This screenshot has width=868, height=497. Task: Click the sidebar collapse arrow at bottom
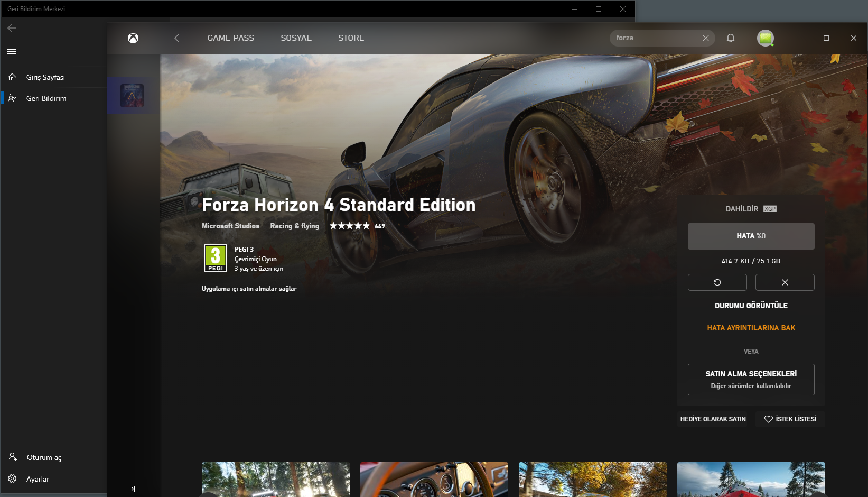pyautogui.click(x=132, y=489)
